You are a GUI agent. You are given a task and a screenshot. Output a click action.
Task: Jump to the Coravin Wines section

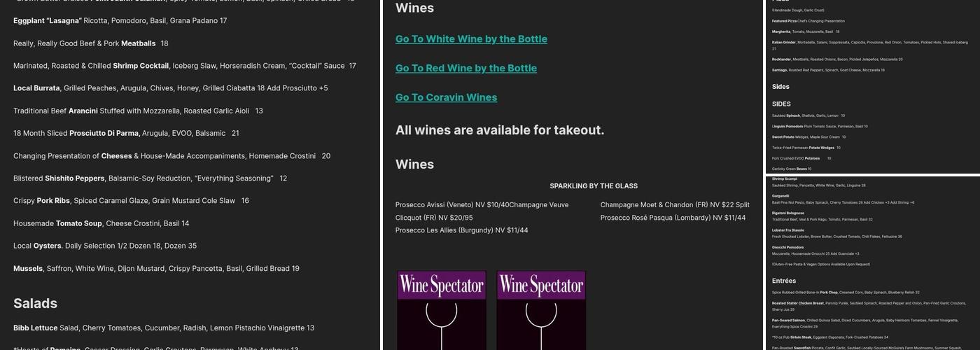(446, 98)
